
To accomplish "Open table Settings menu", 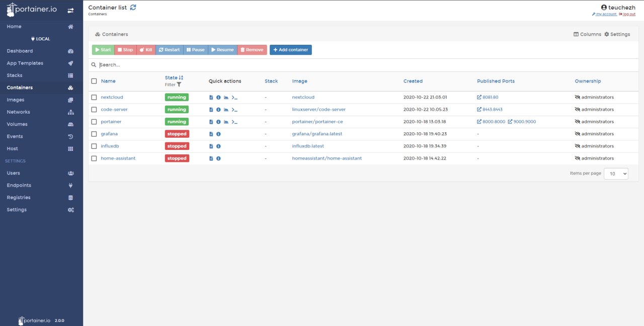I will [617, 34].
